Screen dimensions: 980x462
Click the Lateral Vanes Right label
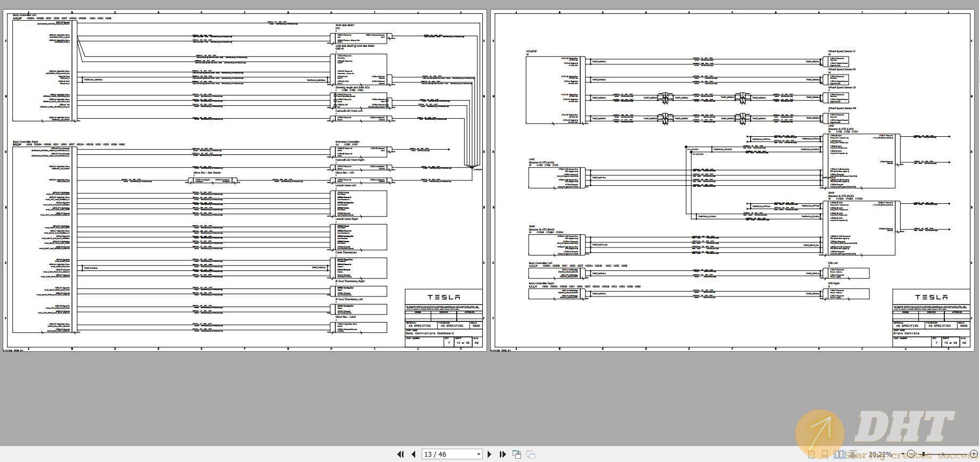click(347, 219)
